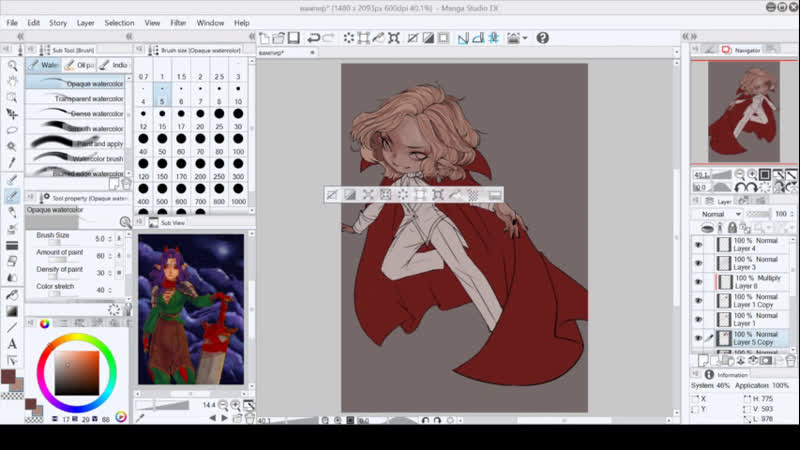Toggle visibility of Layer 5 Copy

pyautogui.click(x=698, y=338)
